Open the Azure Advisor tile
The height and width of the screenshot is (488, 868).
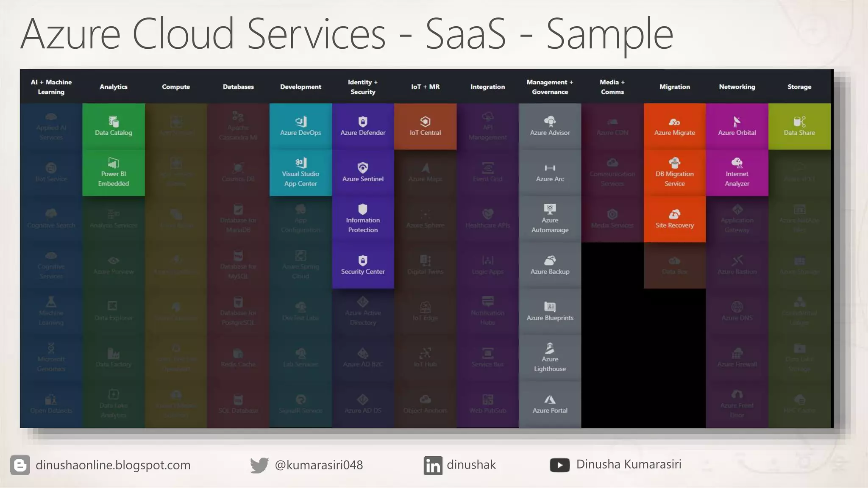tap(550, 126)
